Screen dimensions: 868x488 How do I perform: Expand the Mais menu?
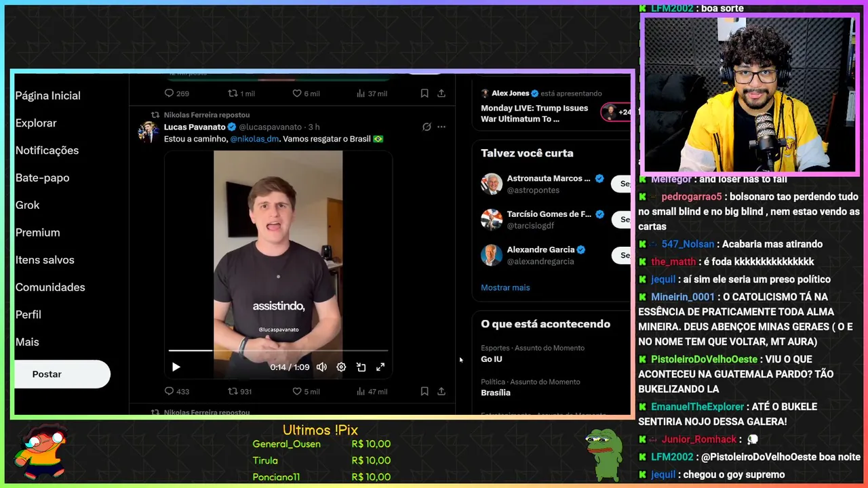click(27, 342)
